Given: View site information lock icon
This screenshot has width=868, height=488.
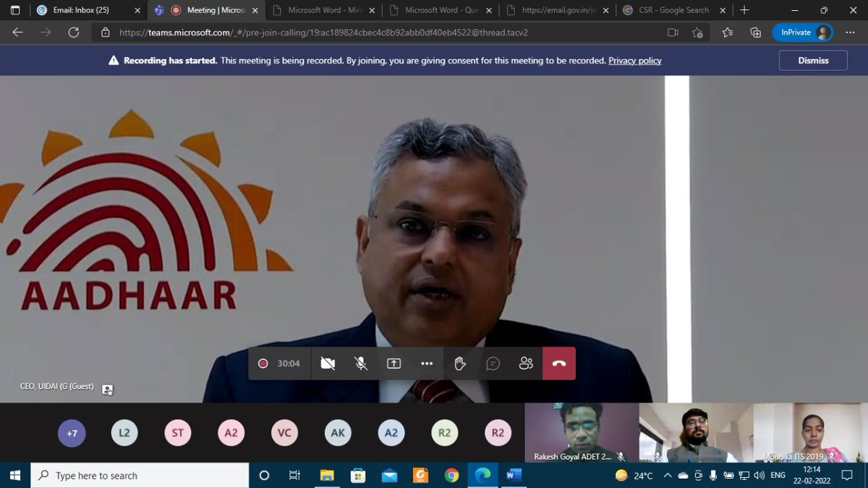Looking at the screenshot, I should coord(106,33).
